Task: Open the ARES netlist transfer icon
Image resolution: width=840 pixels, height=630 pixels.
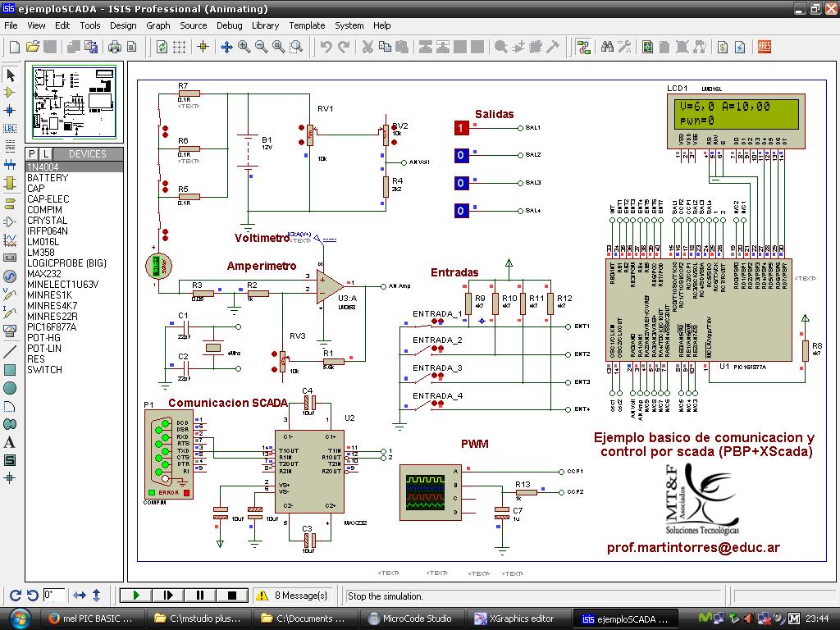Action: pos(764,47)
